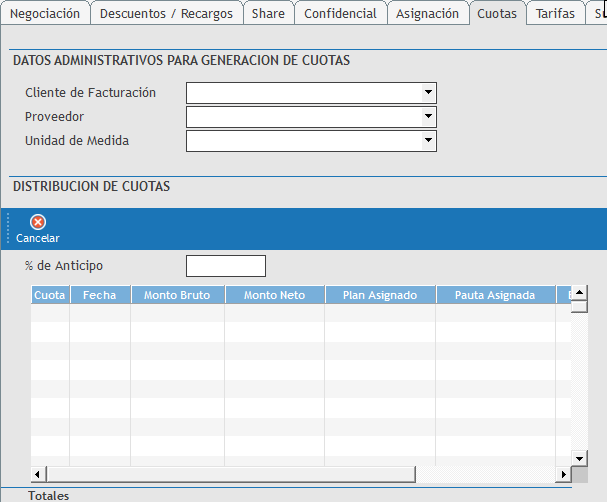The height and width of the screenshot is (502, 607).
Task: Select the Monto Neto column header
Action: tap(274, 295)
